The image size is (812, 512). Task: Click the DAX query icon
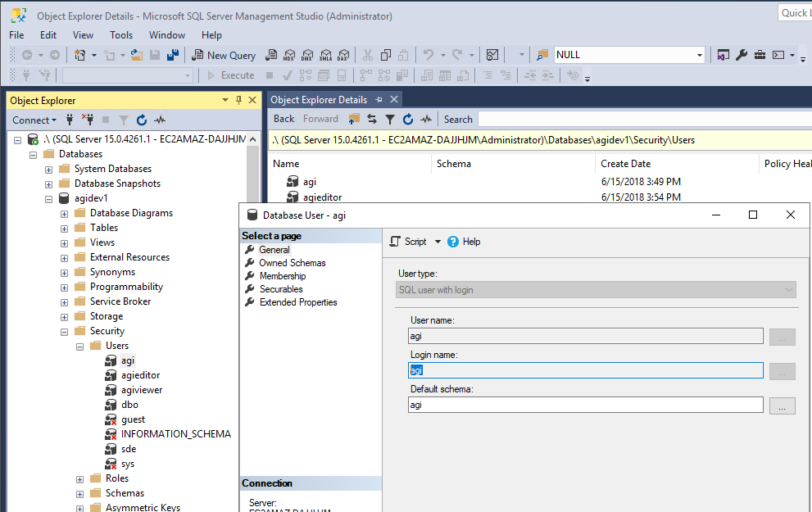[x=342, y=55]
